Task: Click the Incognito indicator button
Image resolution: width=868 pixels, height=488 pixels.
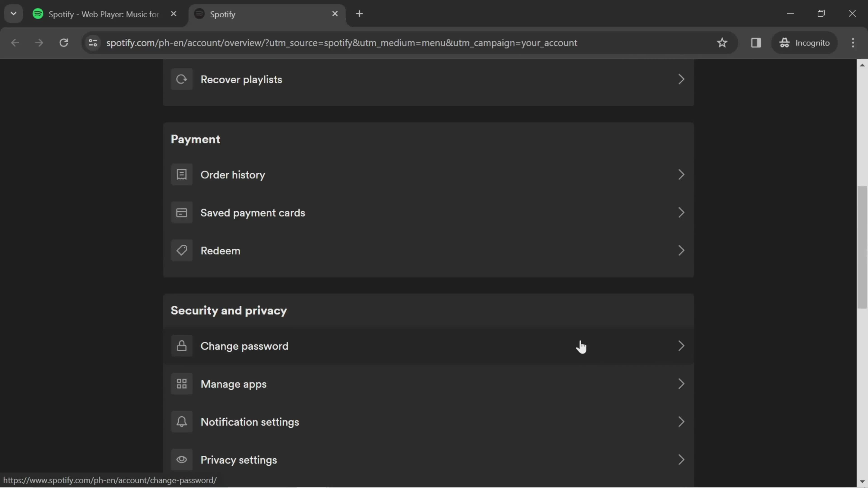Action: click(804, 43)
